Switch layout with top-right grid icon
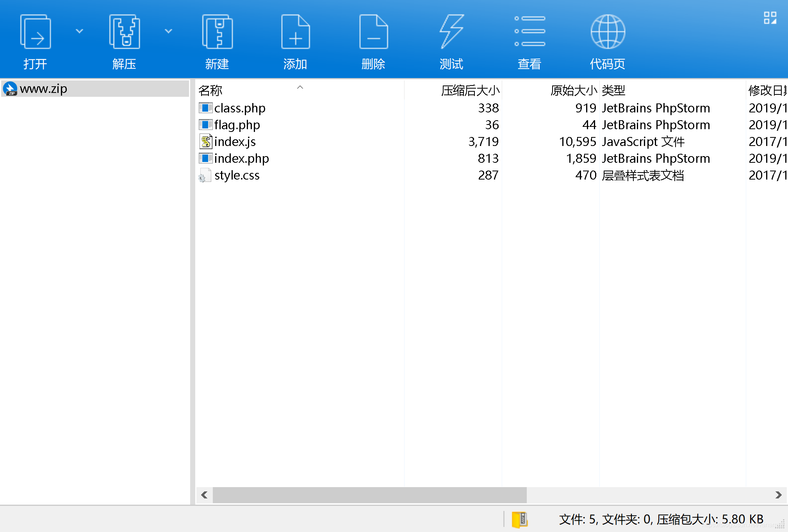Screen dimensions: 788x532 pyautogui.click(x=770, y=18)
